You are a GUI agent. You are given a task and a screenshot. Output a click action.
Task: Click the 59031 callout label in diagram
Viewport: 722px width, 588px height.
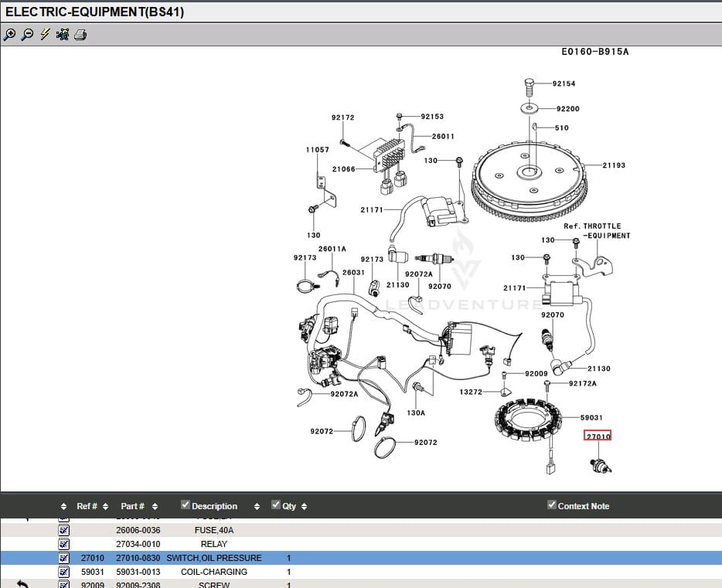591,418
